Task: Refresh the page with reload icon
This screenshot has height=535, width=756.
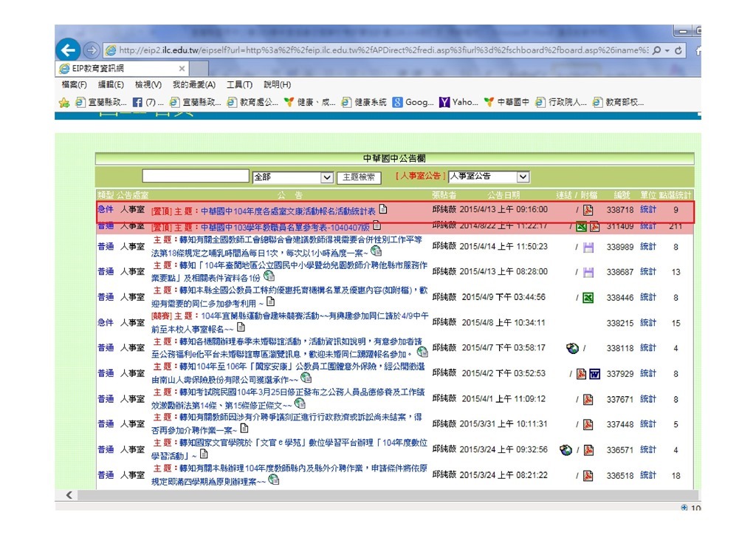Action: [678, 50]
